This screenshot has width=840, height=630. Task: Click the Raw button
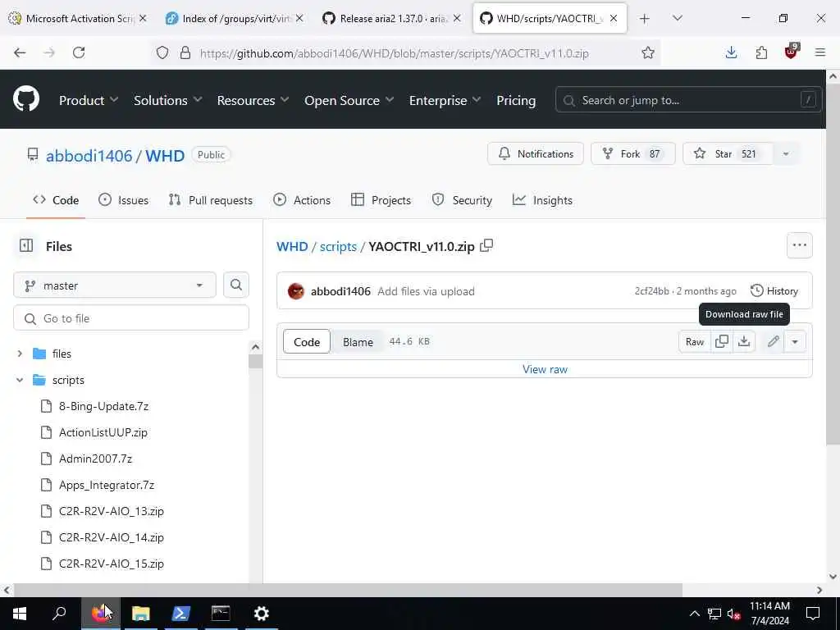pos(694,341)
